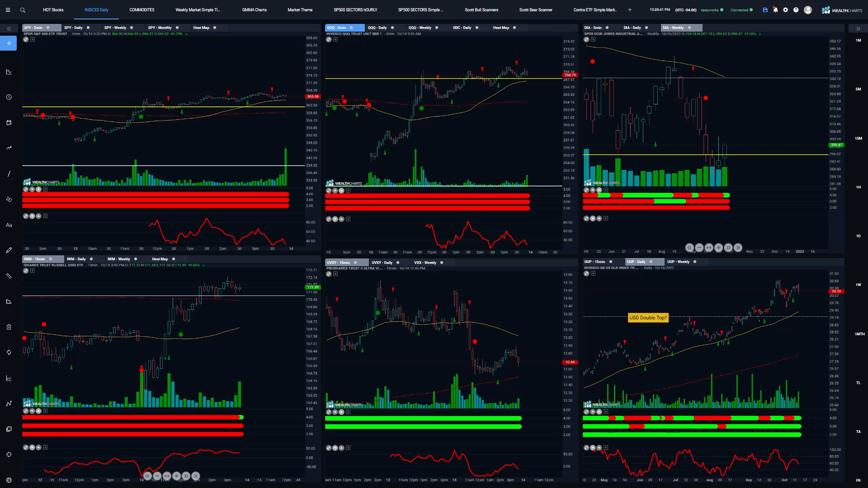Toggle the dot on SPY Heat Map tab
868x488 pixels.
[x=215, y=28]
